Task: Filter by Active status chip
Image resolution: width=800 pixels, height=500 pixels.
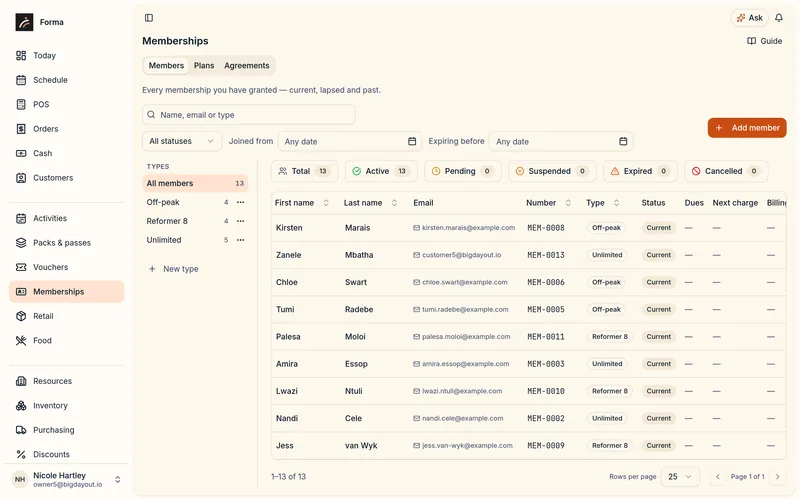Action: point(381,171)
